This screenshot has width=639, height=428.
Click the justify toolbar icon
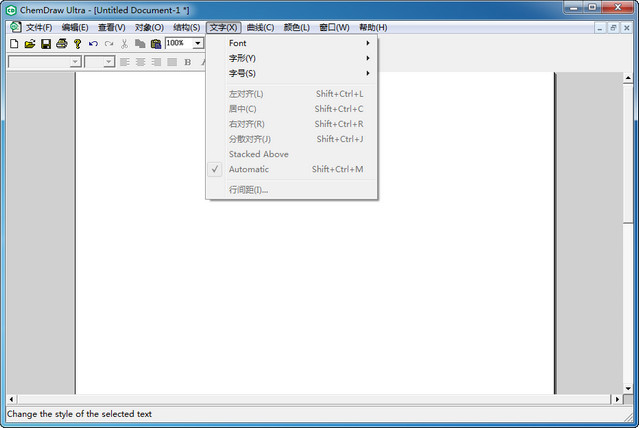(172, 62)
